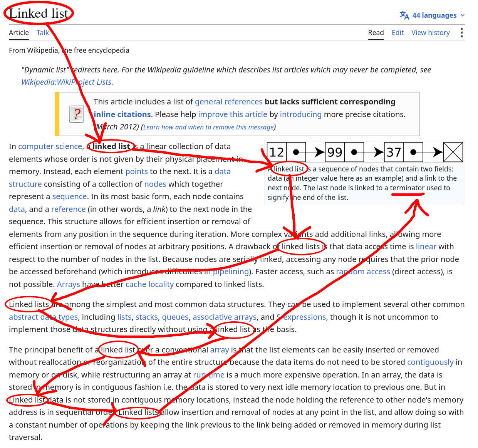Open the S-expressions link
Viewport: 478px width, 448px height.
301,317
